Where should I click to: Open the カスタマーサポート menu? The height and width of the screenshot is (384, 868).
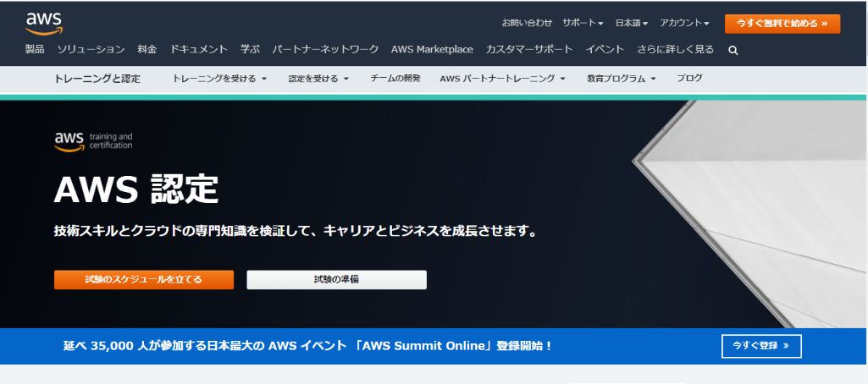529,50
